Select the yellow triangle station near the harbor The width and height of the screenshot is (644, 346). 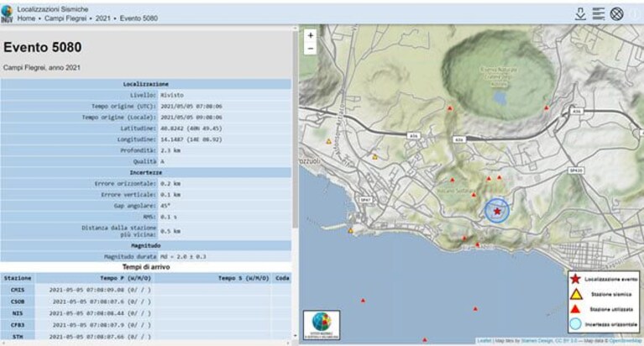(351, 231)
